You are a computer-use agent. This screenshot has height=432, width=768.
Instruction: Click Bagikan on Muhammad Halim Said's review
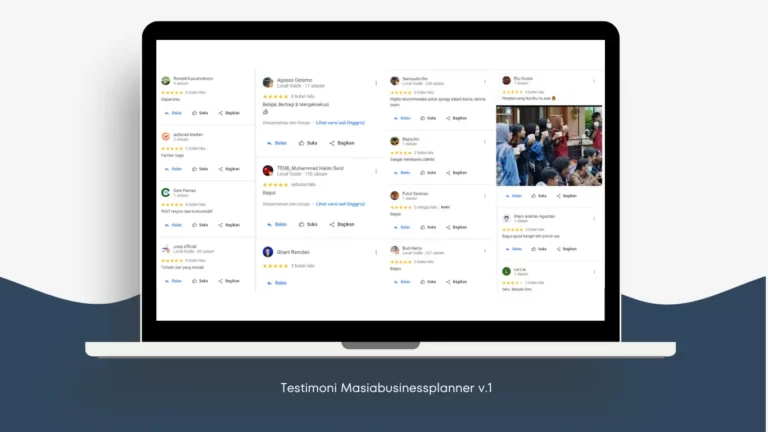tap(342, 224)
